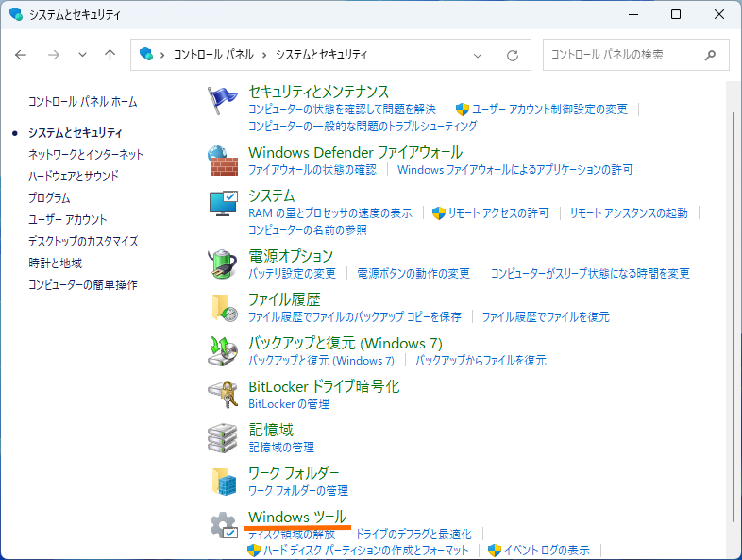This screenshot has width=742, height=560.
Task: Go back with the left arrow
Action: click(21, 55)
